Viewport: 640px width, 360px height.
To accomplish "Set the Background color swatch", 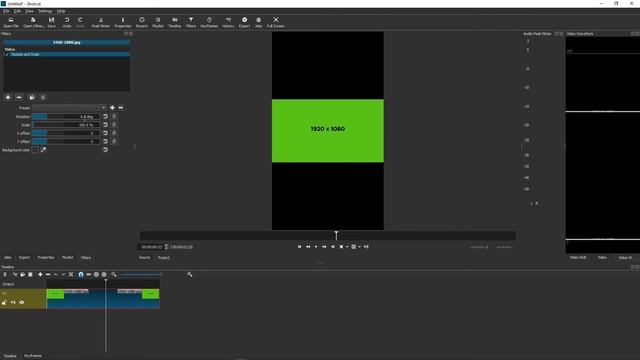I will [x=35, y=150].
